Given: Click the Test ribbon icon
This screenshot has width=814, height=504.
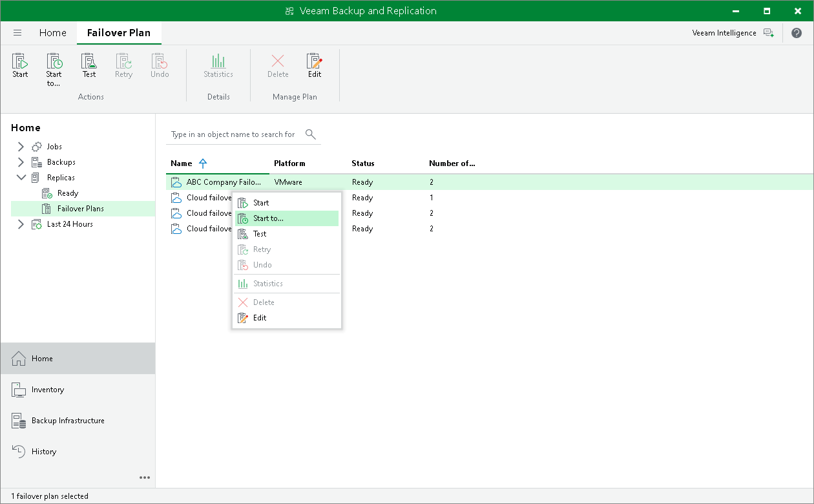Looking at the screenshot, I should [x=89, y=66].
